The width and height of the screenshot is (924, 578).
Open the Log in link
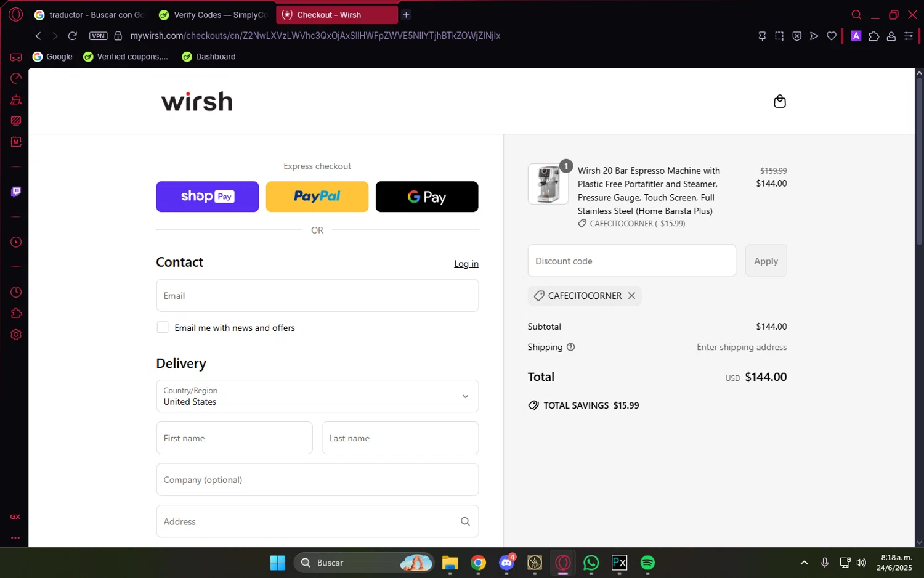click(x=466, y=264)
